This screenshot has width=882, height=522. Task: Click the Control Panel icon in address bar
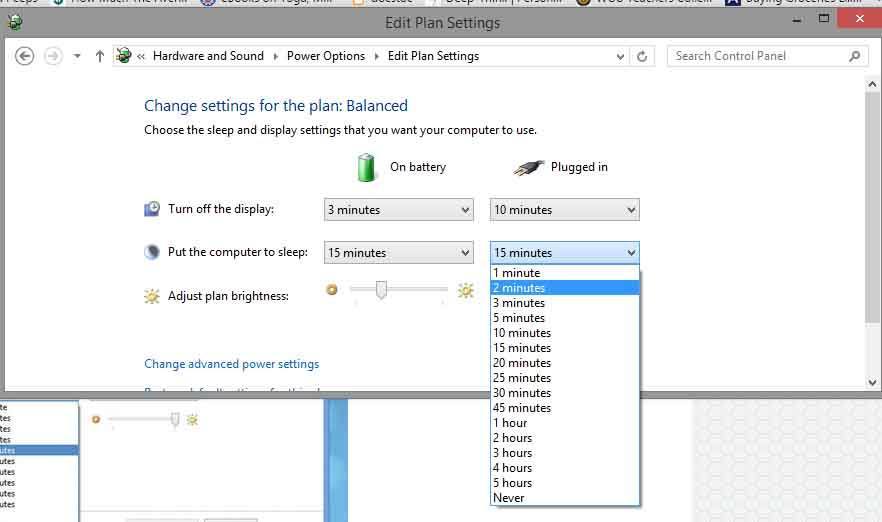[124, 56]
